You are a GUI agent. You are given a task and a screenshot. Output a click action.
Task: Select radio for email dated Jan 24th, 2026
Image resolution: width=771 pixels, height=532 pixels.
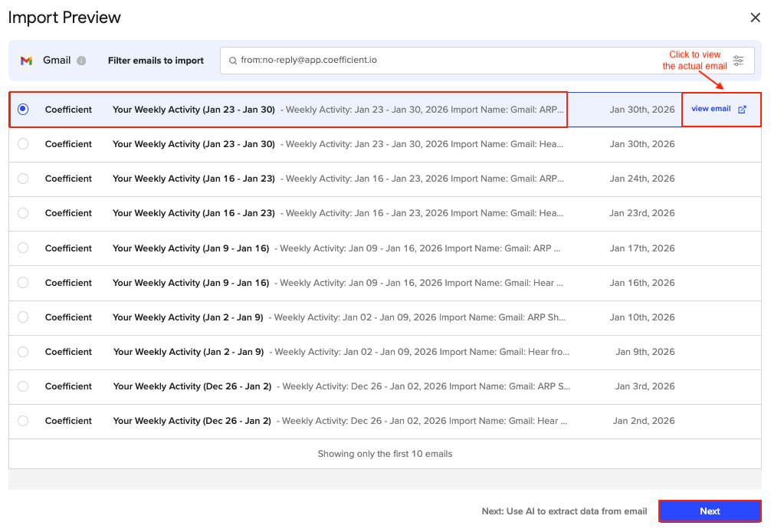pyautogui.click(x=23, y=179)
